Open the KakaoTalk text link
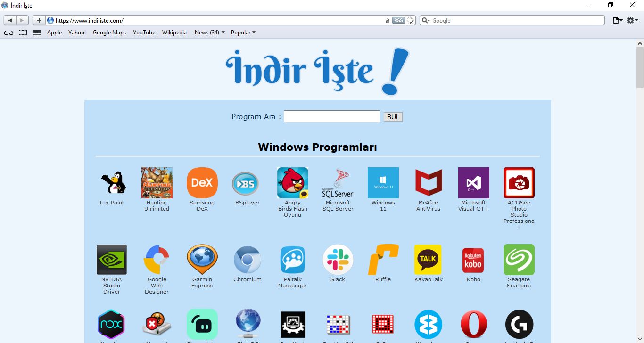Viewport: 644px width, 343px height. pos(429,279)
